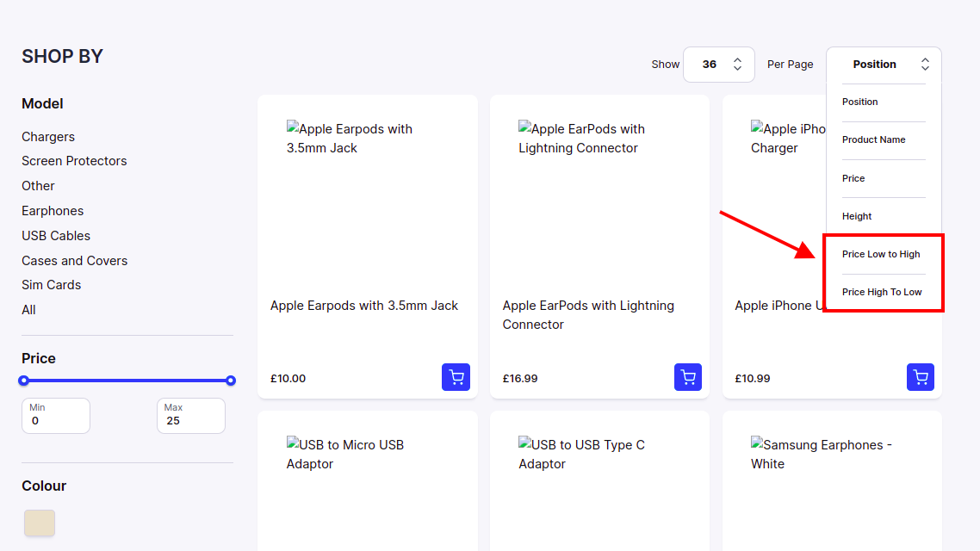This screenshot has width=980, height=551.
Task: Sort products by Height option
Action: click(x=857, y=216)
